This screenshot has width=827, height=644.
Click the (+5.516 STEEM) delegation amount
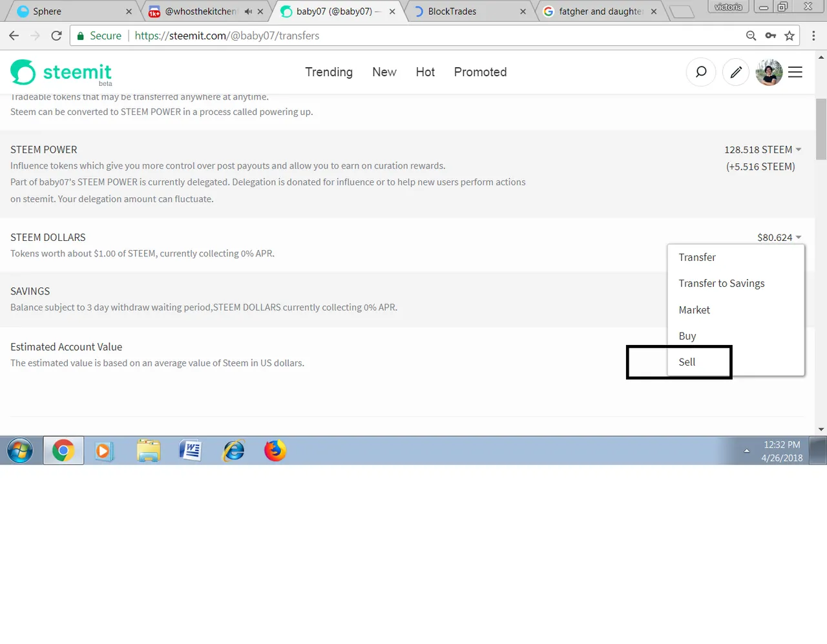760,167
